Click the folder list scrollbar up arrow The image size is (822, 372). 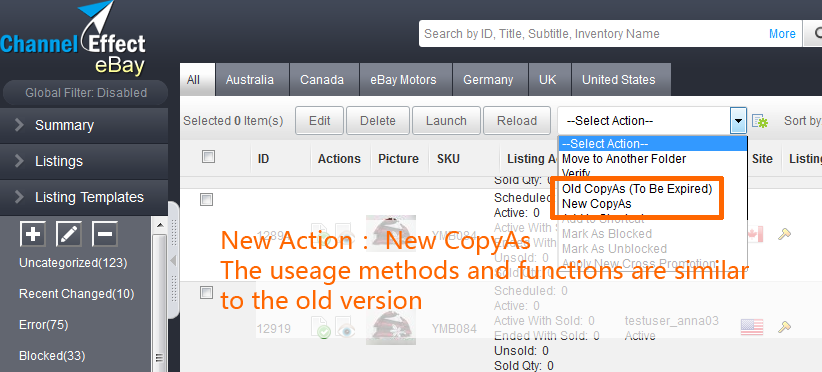click(160, 225)
